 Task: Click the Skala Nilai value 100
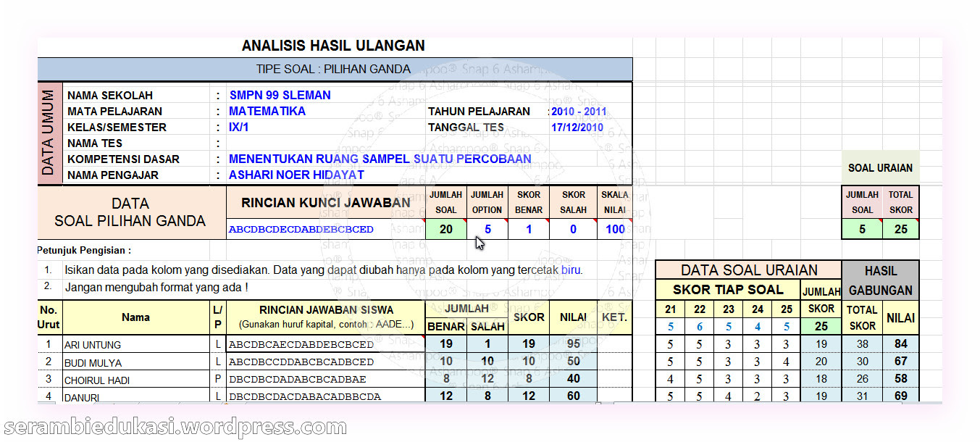coord(615,229)
